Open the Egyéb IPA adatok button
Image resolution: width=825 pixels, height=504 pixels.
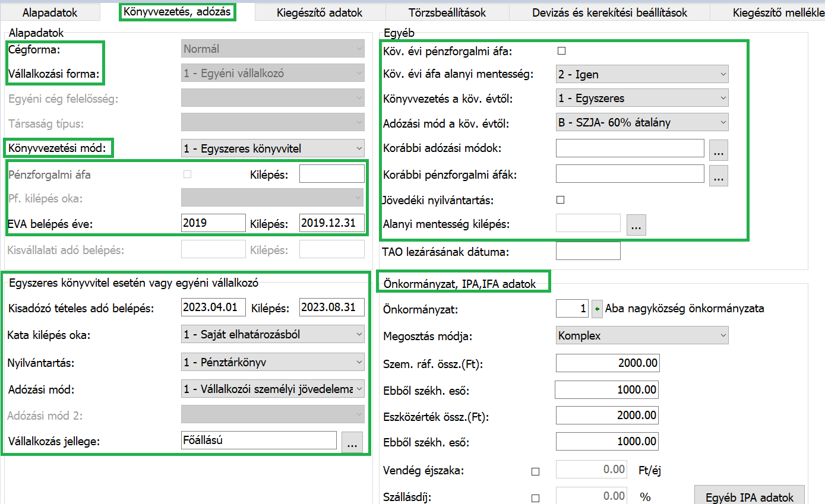tap(749, 496)
